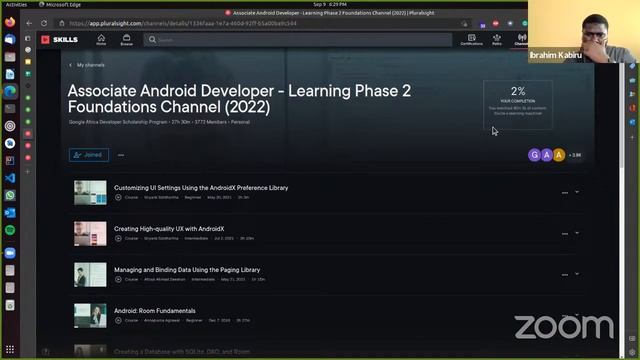Image resolution: width=640 pixels, height=360 pixels.
Task: Click member avatar G
Action: [x=534, y=155]
